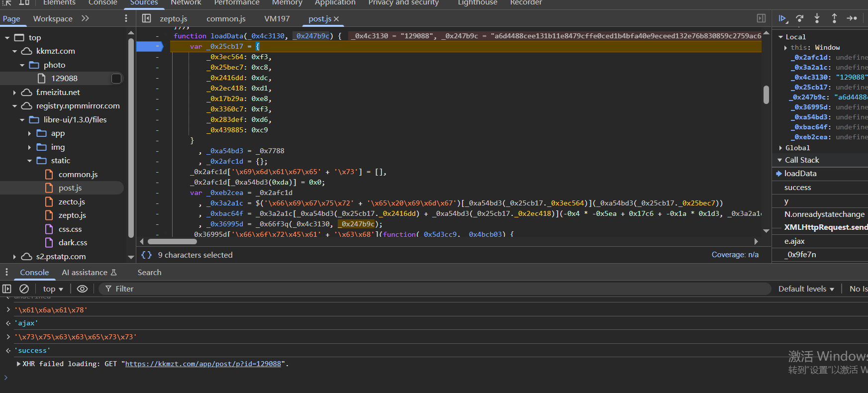Resume script execution in debugger
Screen dimensions: 868x393
782,18
